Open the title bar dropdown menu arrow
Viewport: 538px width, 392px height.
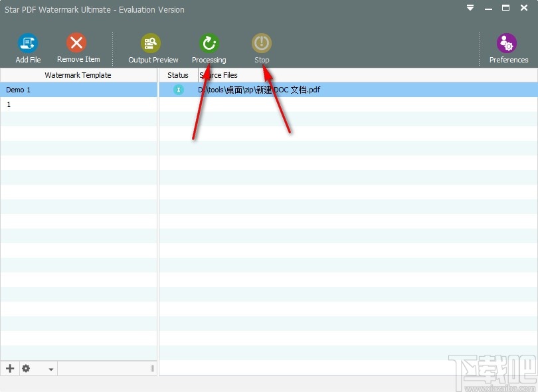click(x=470, y=7)
